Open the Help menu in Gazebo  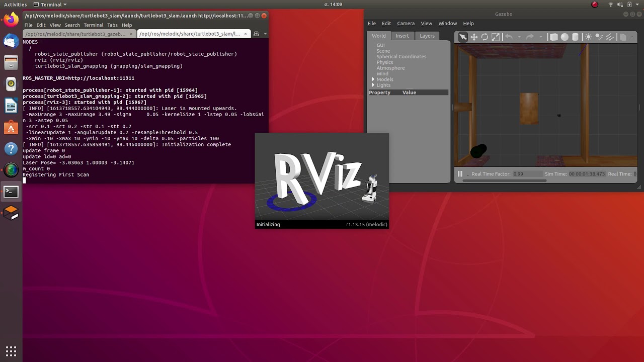pyautogui.click(x=468, y=23)
